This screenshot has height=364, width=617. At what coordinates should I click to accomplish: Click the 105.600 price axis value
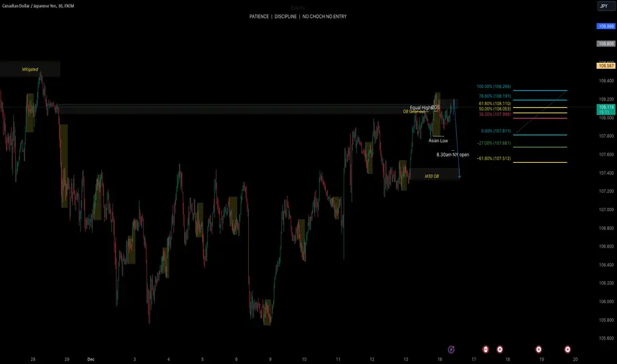[x=606, y=338]
